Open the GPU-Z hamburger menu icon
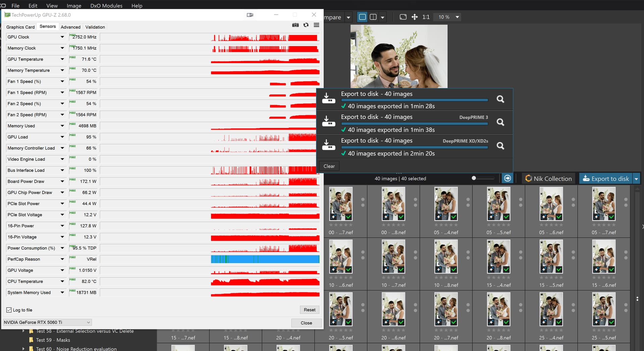This screenshot has height=351, width=644. coord(316,25)
